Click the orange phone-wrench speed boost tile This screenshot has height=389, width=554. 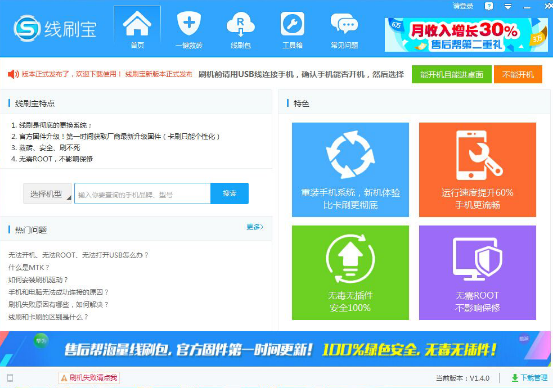pyautogui.click(x=477, y=170)
